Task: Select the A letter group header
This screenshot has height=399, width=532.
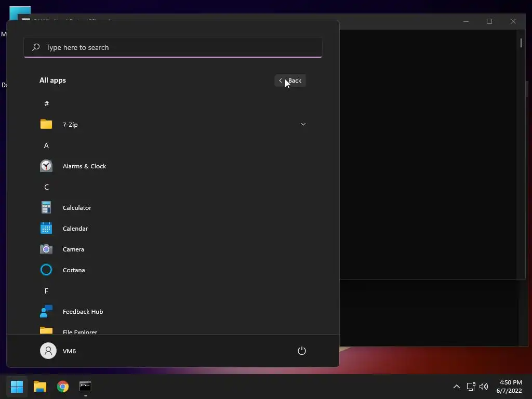Action: click(46, 145)
